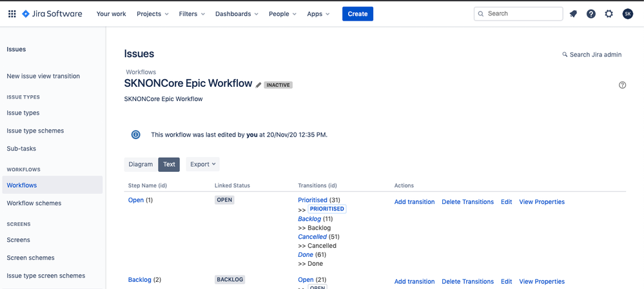Expand the Filters dropdown

coord(192,14)
